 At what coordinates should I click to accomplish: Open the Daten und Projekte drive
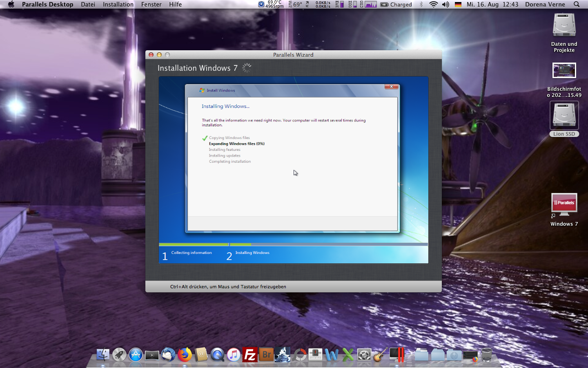(564, 26)
